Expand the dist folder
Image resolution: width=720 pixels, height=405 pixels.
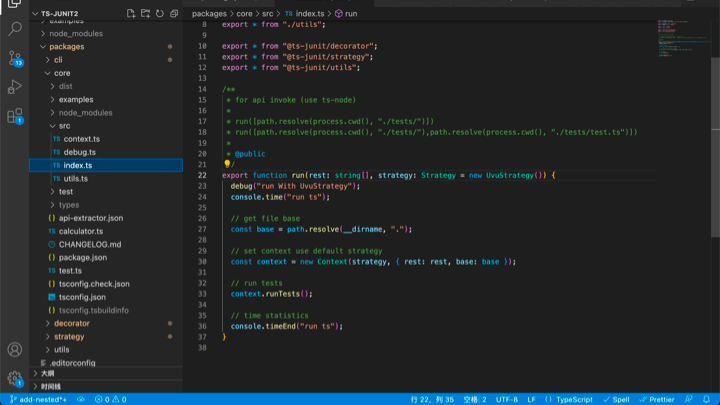(106, 86)
